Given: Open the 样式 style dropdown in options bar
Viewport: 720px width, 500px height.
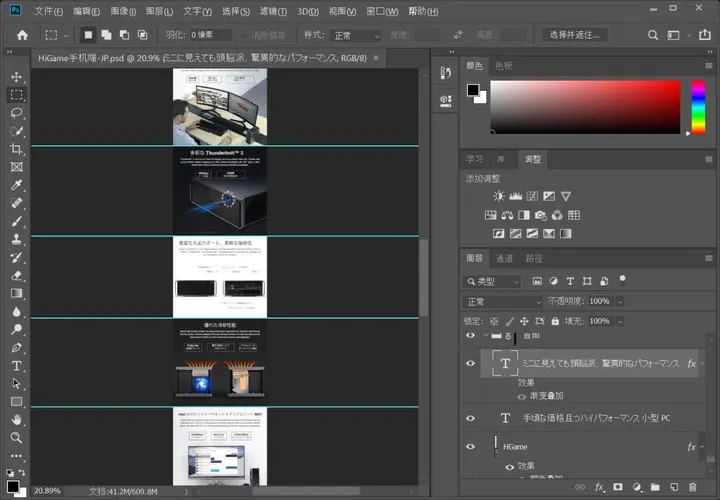Looking at the screenshot, I should [355, 35].
